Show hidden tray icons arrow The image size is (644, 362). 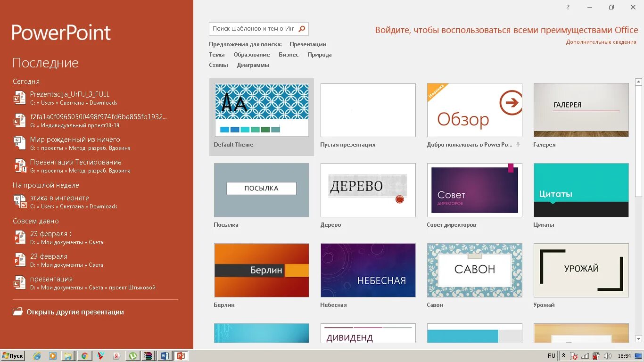(x=563, y=356)
